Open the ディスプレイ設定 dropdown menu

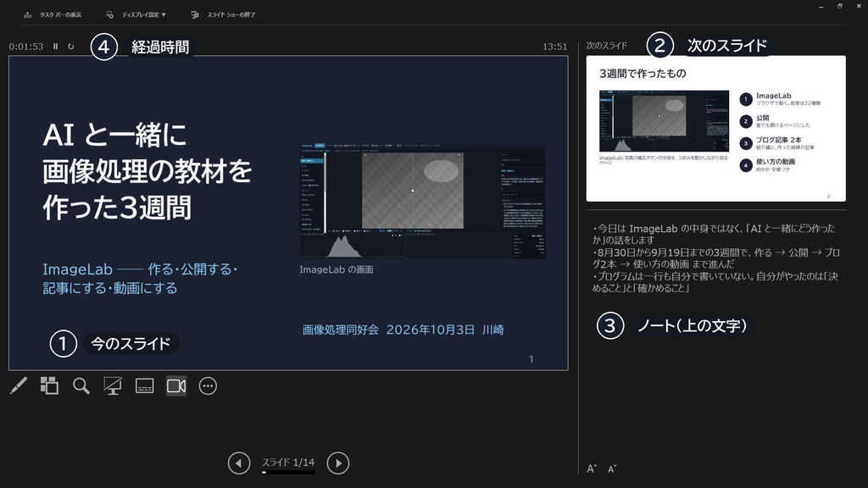point(136,15)
